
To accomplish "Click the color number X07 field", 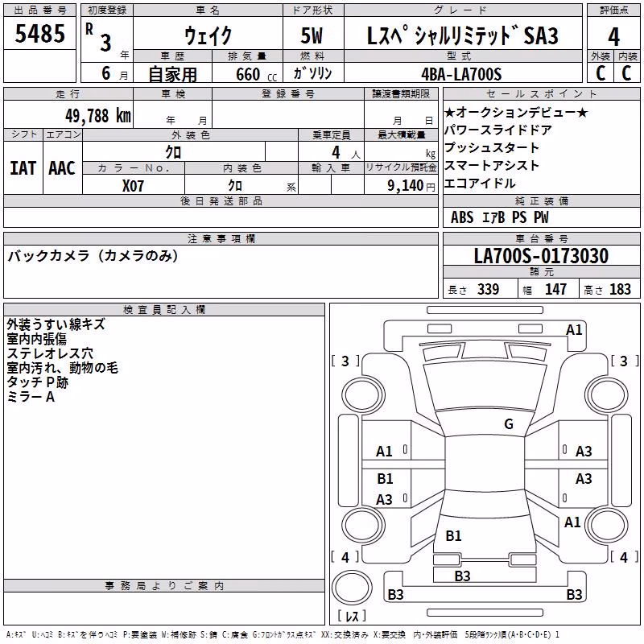I will click(x=133, y=186).
